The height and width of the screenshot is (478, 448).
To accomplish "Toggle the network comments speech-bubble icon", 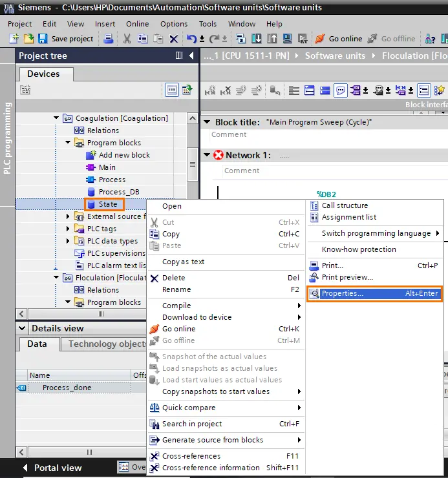I will 340,90.
